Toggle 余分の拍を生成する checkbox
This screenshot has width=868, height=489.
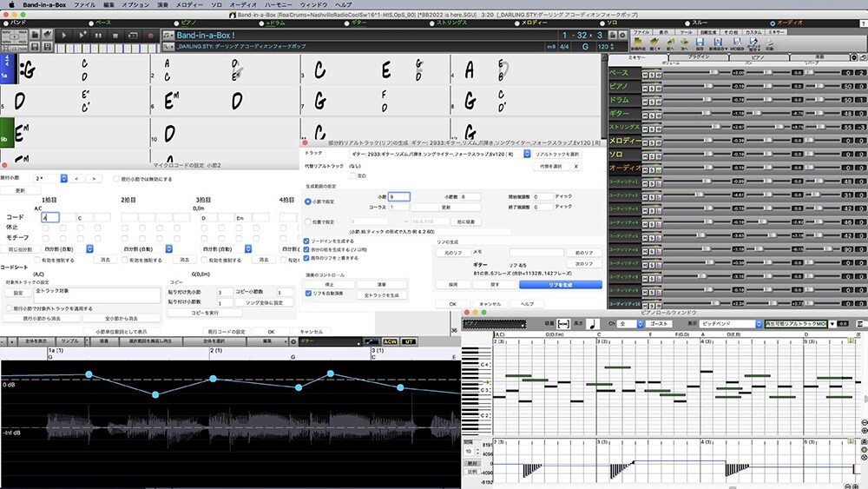tap(306, 250)
